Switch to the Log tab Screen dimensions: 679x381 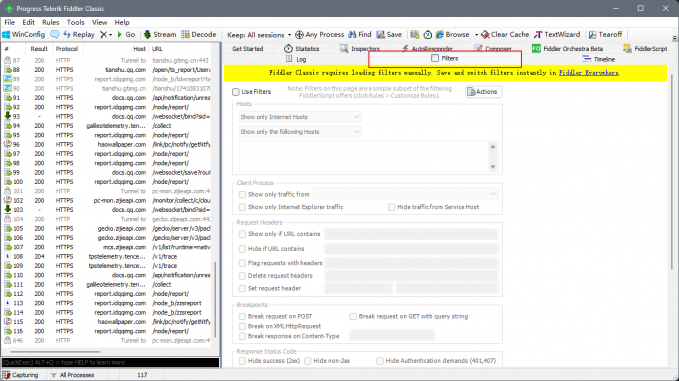(296, 59)
